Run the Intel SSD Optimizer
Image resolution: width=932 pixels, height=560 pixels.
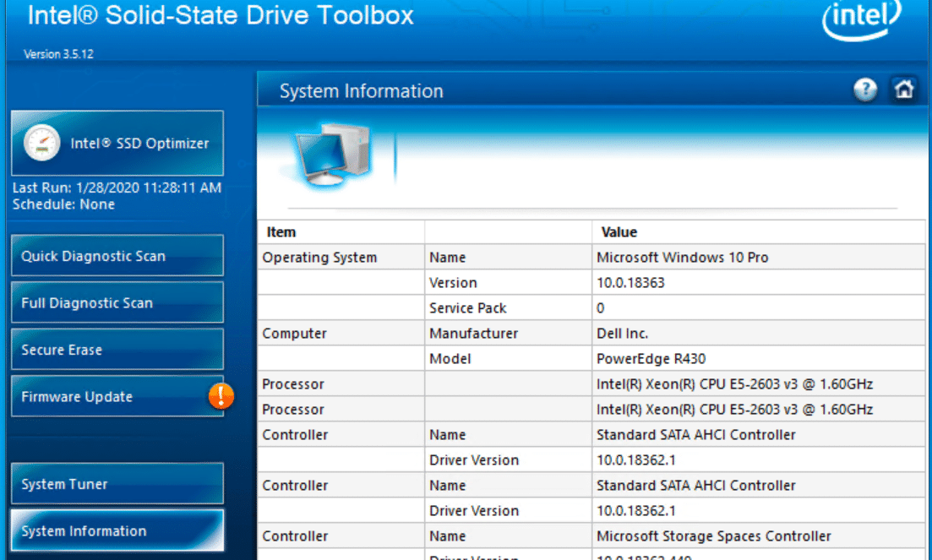pyautogui.click(x=117, y=143)
